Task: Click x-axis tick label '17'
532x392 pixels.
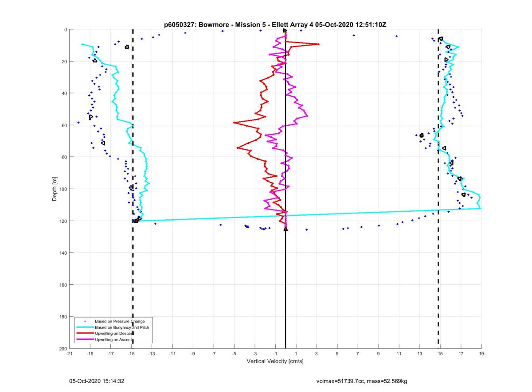Action: click(x=461, y=354)
